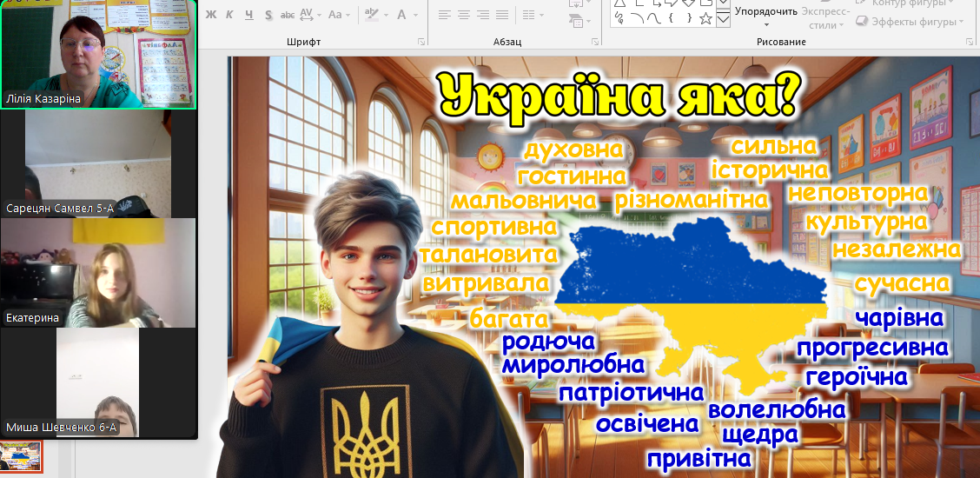This screenshot has width=980, height=478.
Task: Toggle bold formatting (Ж)
Action: tap(210, 15)
